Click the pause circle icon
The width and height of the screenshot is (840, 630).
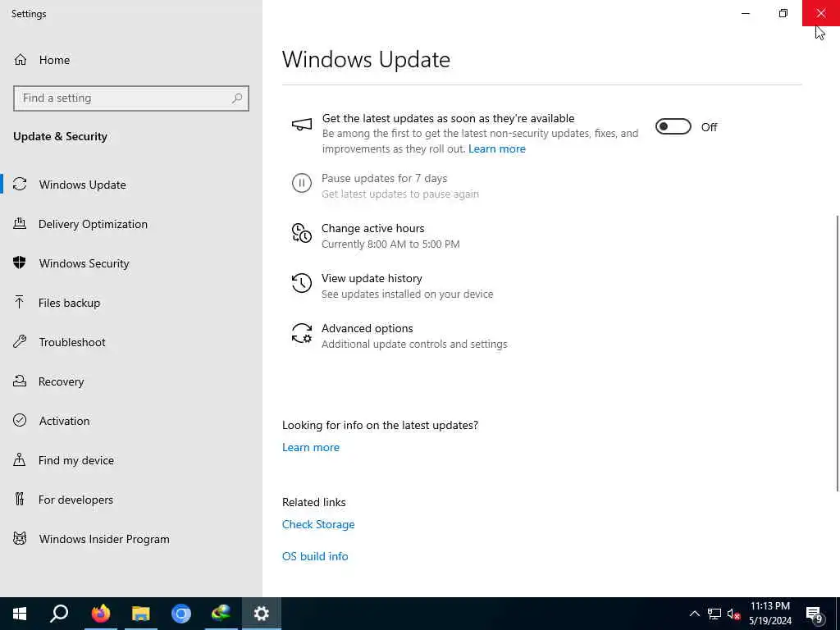coord(302,183)
